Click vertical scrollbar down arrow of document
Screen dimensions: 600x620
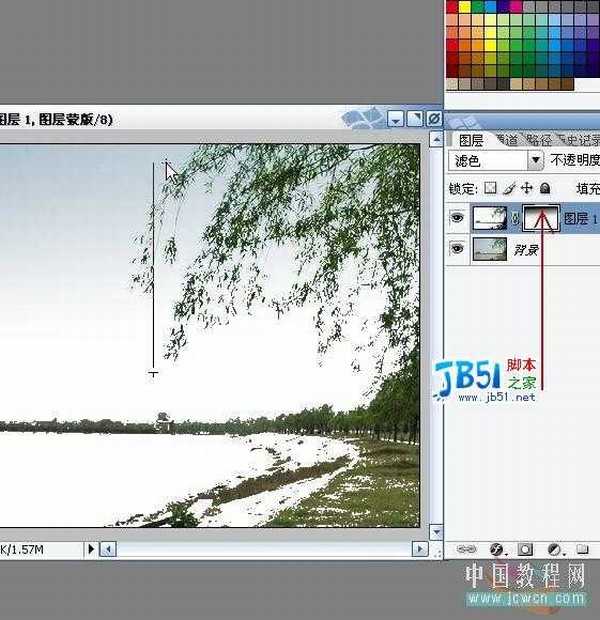pyautogui.click(x=436, y=532)
